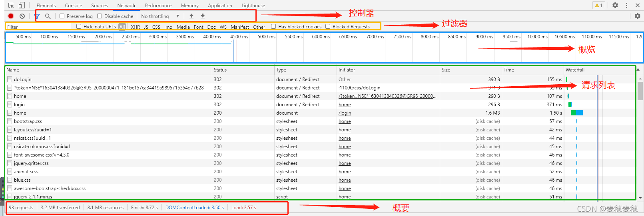The image size is (644, 216).
Task: Select the awesome-bootstrap-checkbox.css request
Action: tap(320, 188)
